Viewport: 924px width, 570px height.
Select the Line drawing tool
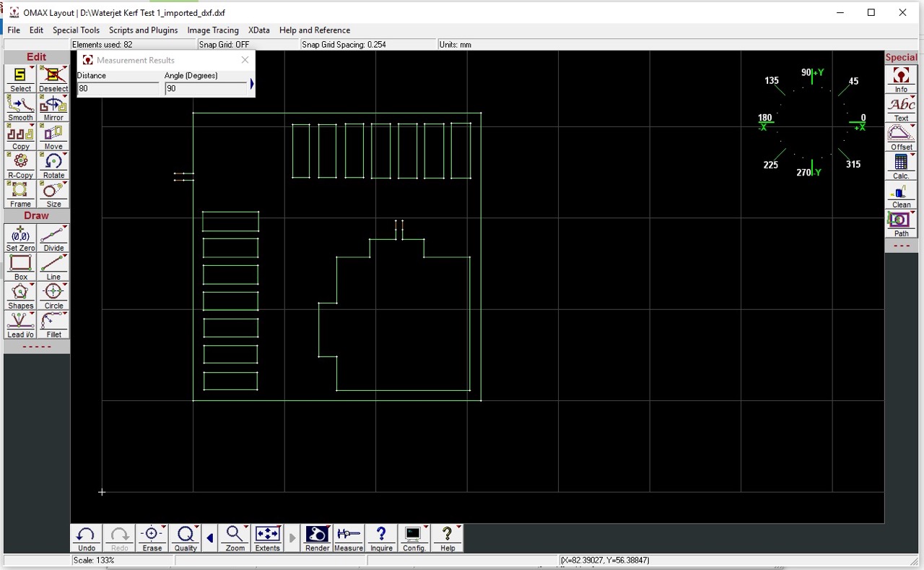coord(53,267)
